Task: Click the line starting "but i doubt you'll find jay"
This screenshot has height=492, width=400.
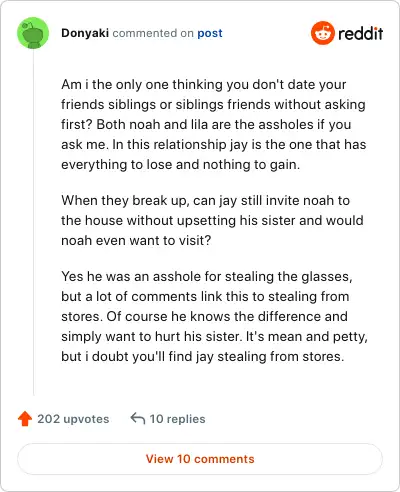Action: pos(202,357)
